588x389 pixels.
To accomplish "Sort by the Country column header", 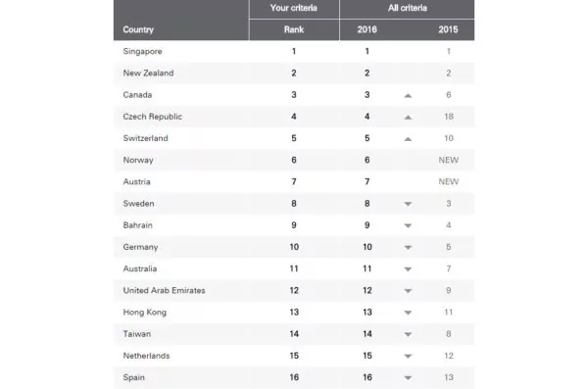I will point(138,29).
